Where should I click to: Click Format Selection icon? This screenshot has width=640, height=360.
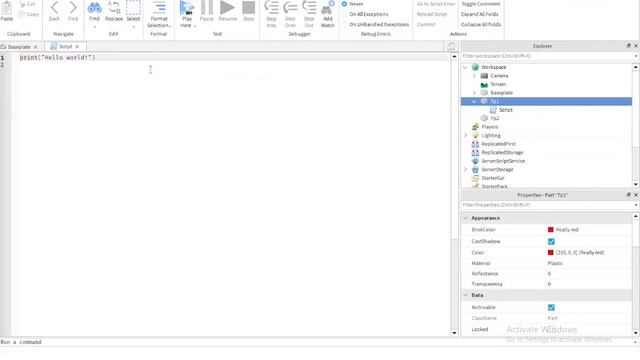159,7
